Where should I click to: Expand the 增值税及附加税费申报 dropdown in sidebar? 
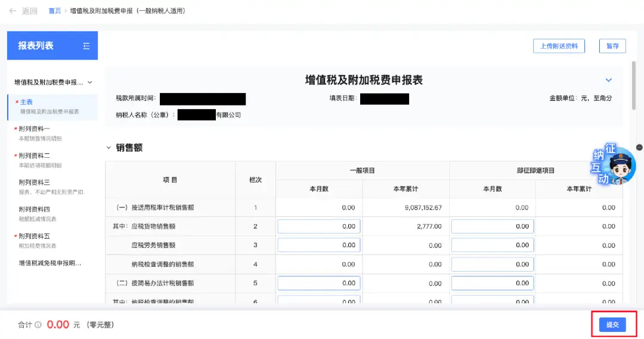pyautogui.click(x=90, y=82)
